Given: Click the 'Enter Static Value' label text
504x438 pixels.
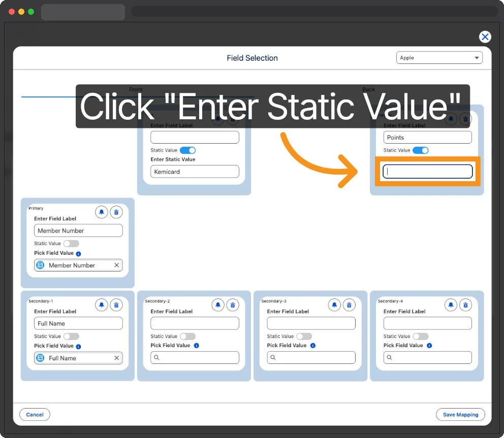Looking at the screenshot, I should pyautogui.click(x=173, y=159).
